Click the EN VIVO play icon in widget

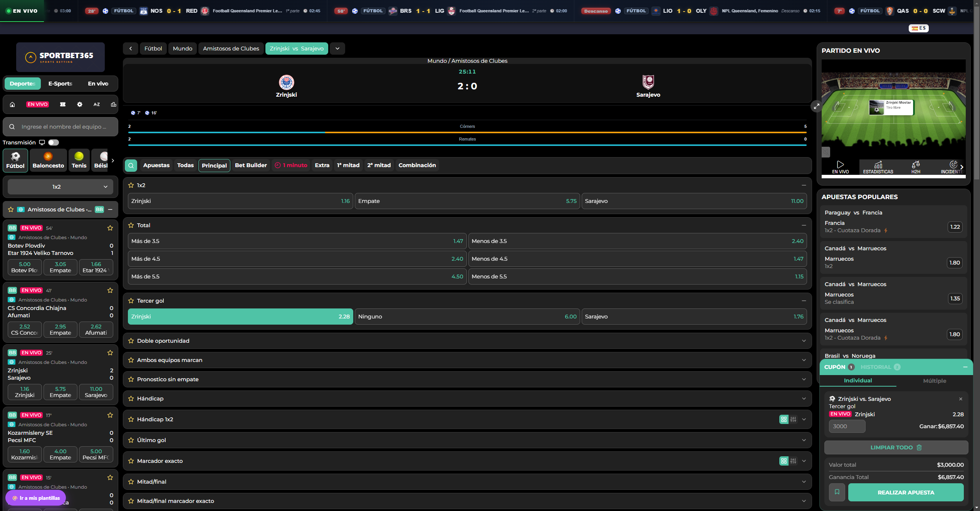pos(840,167)
